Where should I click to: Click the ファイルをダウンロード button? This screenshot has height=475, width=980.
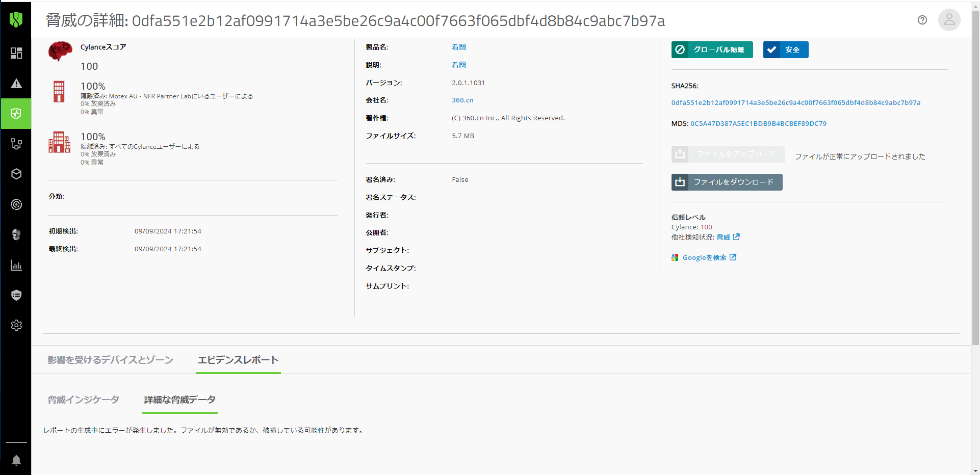point(727,182)
